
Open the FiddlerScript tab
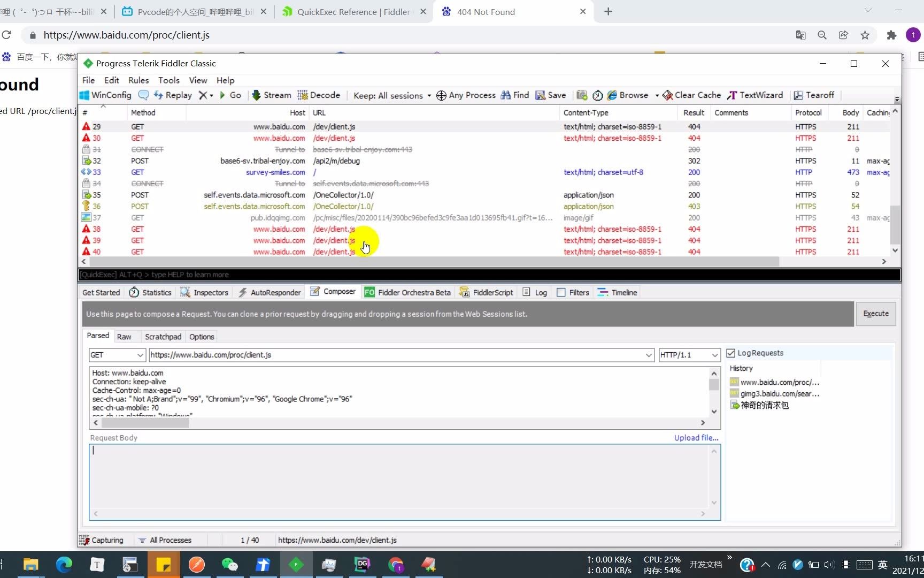pos(486,292)
